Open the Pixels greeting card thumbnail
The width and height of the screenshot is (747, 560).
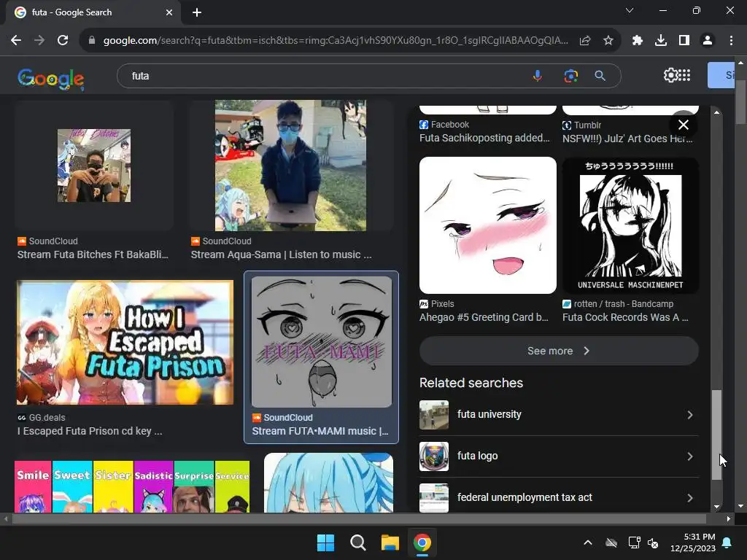click(488, 225)
